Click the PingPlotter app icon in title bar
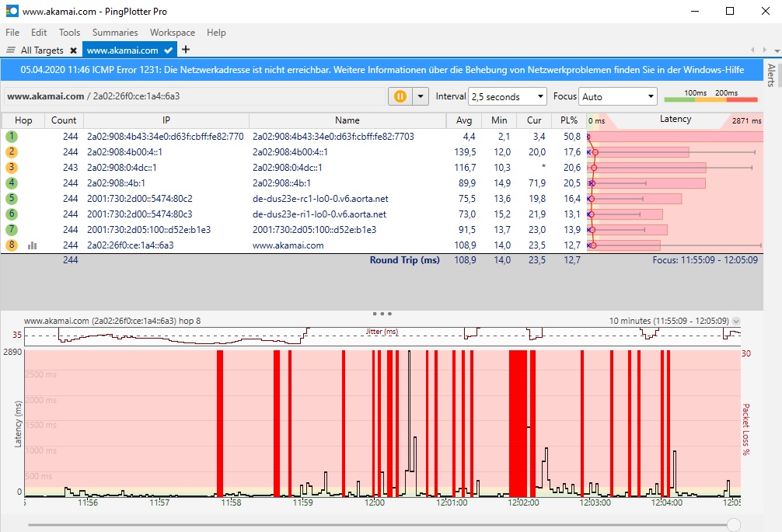 coord(12,11)
